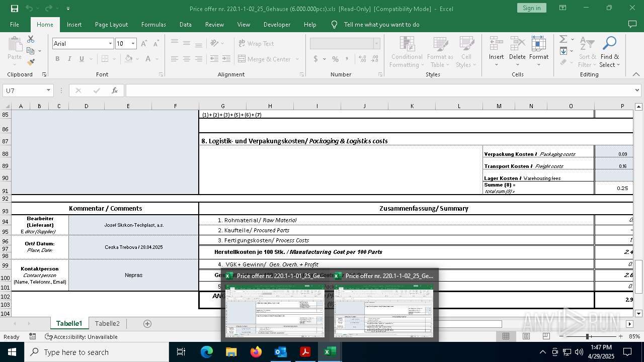
Task: Select the Tabelle2 sheet tab
Action: coord(107,324)
